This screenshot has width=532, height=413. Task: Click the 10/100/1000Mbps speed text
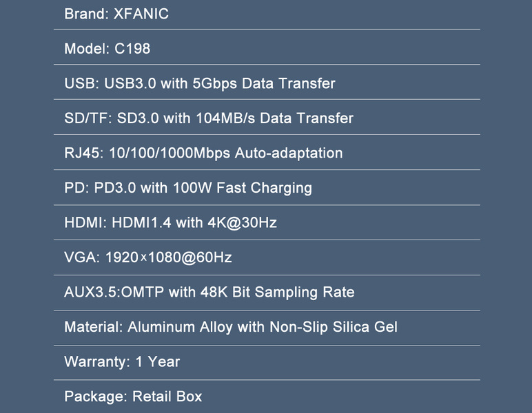tap(167, 153)
